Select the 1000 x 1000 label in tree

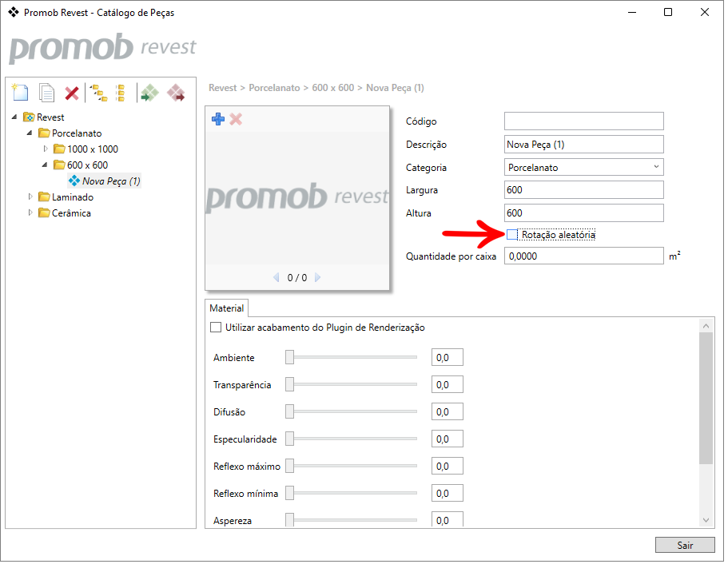point(93,149)
